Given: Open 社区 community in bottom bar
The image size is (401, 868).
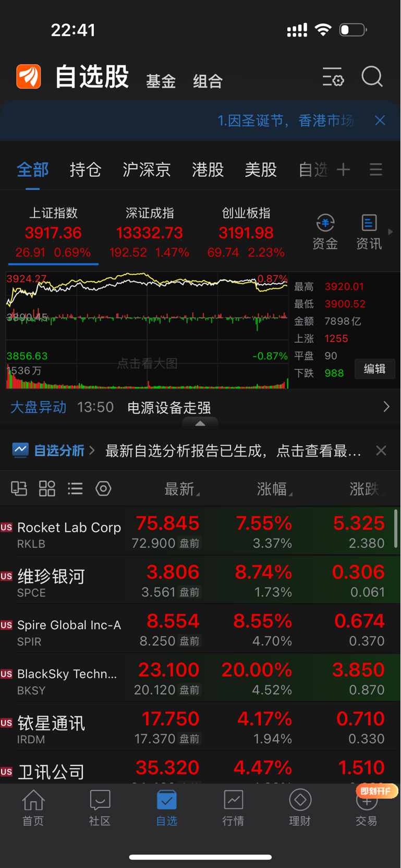Looking at the screenshot, I should 100,808.
